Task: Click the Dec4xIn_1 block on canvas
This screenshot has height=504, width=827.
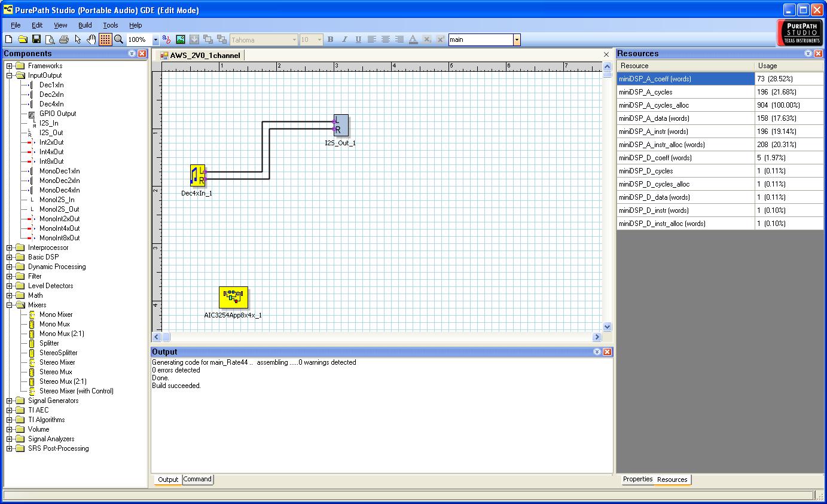Action: pos(198,176)
